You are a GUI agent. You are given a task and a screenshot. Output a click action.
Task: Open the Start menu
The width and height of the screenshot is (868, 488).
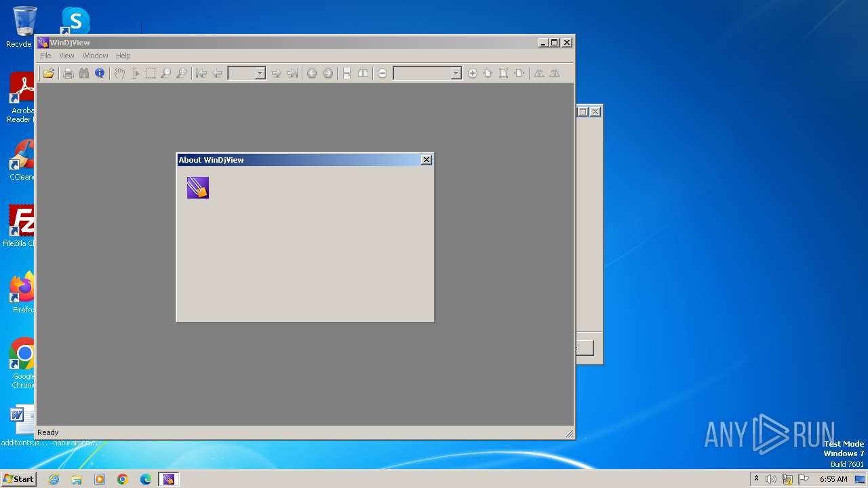pyautogui.click(x=19, y=479)
